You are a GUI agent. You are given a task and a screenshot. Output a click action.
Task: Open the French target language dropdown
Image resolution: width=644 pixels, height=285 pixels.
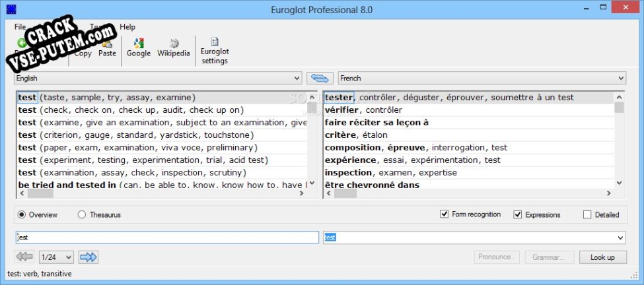(x=482, y=79)
